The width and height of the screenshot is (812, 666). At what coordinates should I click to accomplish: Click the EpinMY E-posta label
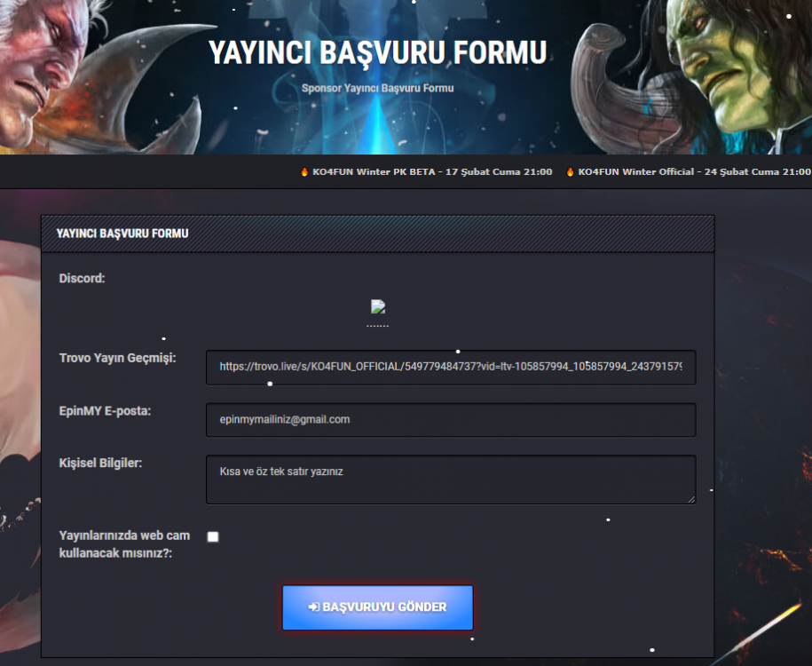click(105, 411)
